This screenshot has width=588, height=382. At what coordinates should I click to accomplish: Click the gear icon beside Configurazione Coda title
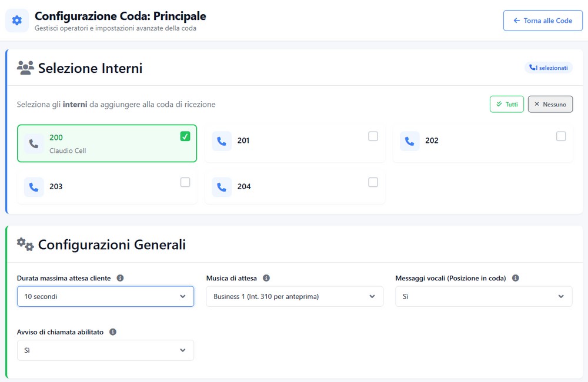(17, 21)
